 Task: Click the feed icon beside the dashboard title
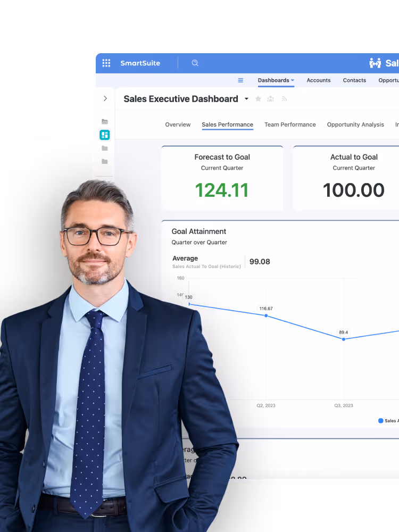coord(284,99)
